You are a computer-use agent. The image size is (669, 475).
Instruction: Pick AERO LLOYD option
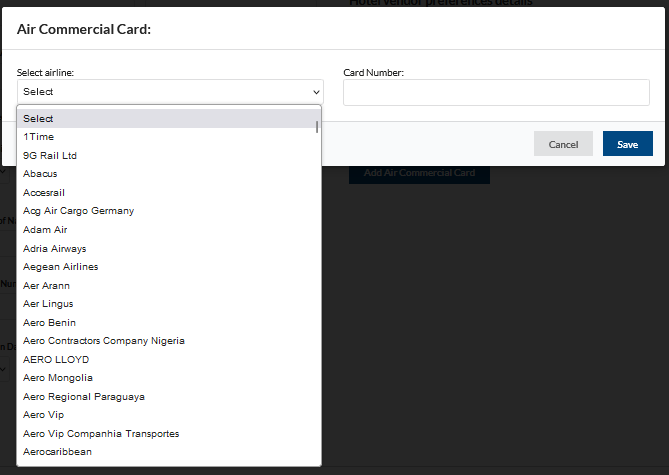[169, 360]
